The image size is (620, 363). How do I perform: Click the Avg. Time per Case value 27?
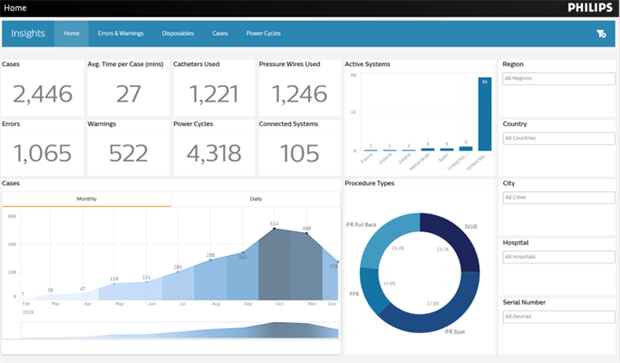tap(129, 94)
